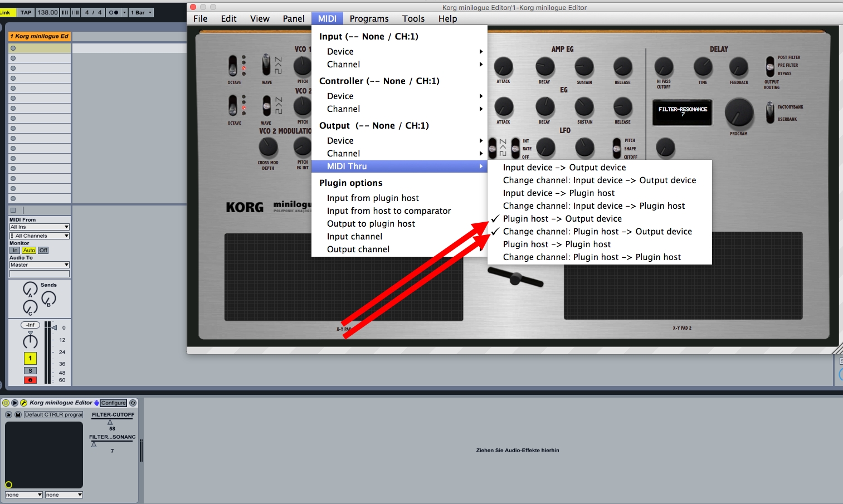Adjust the FILTER-CUTOFF slider handle

pyautogui.click(x=110, y=422)
